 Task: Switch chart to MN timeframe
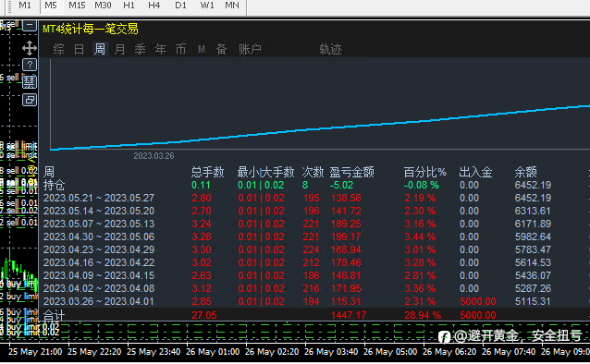point(232,6)
